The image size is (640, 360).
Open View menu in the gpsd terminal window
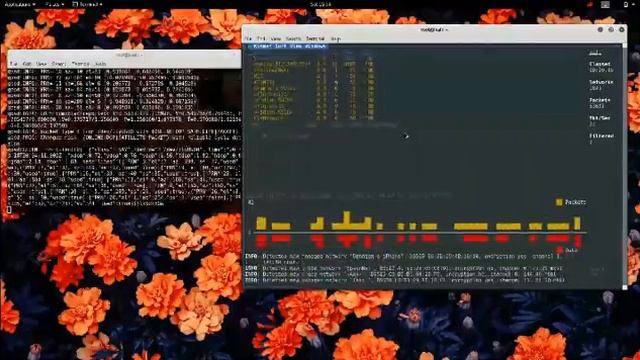pos(41,64)
